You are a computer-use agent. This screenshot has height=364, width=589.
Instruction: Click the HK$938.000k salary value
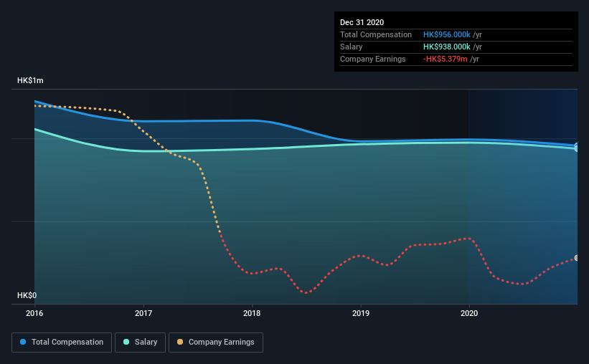click(447, 47)
